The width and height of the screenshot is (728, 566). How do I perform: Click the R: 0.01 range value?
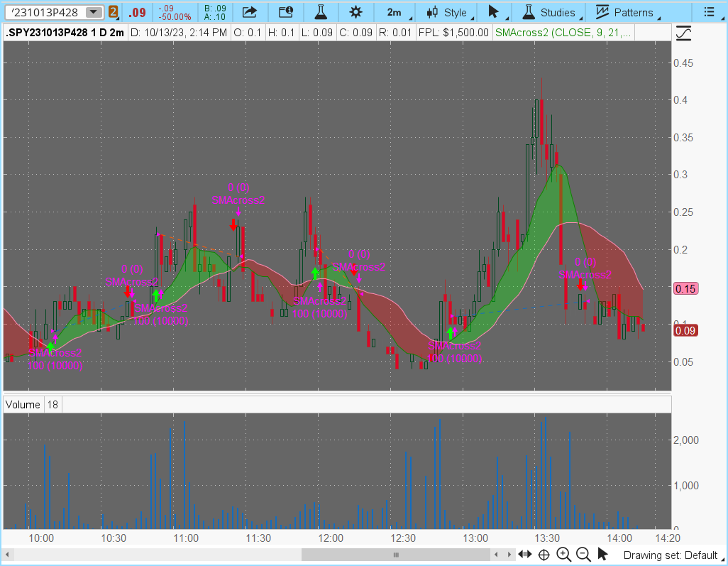pyautogui.click(x=395, y=33)
